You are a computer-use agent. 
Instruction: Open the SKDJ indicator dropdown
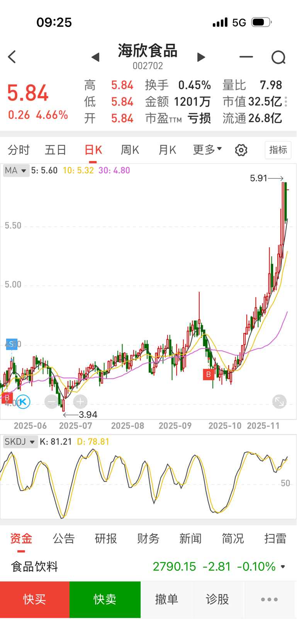[20, 442]
